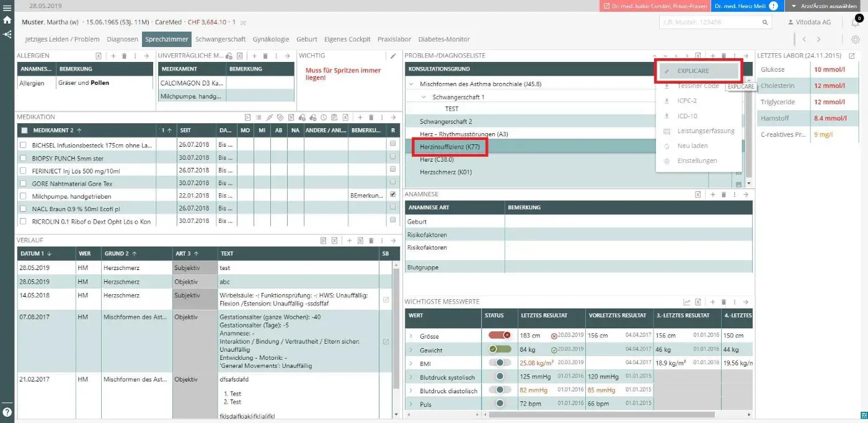This screenshot has height=423, width=868.
Task: Export Medikation list to Excel
Action: pyautogui.click(x=345, y=117)
